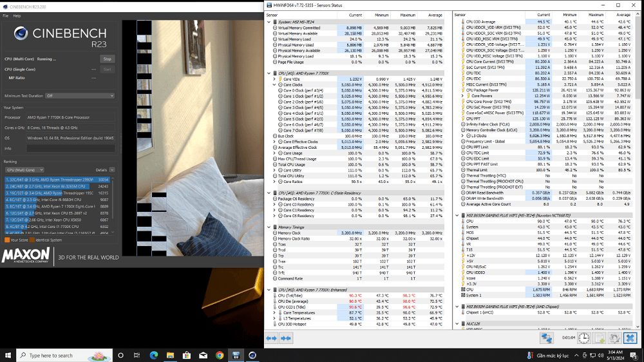Open Cinebench Help menu
644x362 pixels.
coord(17,15)
